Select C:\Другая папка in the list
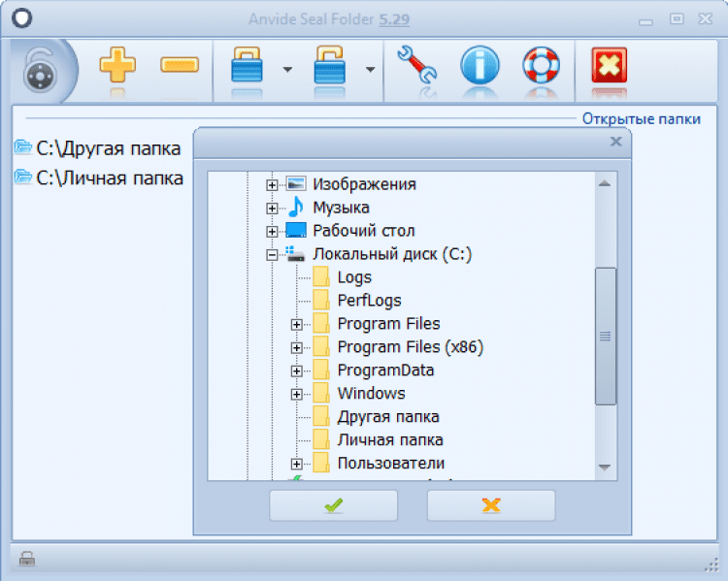This screenshot has height=581, width=728. pos(108,148)
